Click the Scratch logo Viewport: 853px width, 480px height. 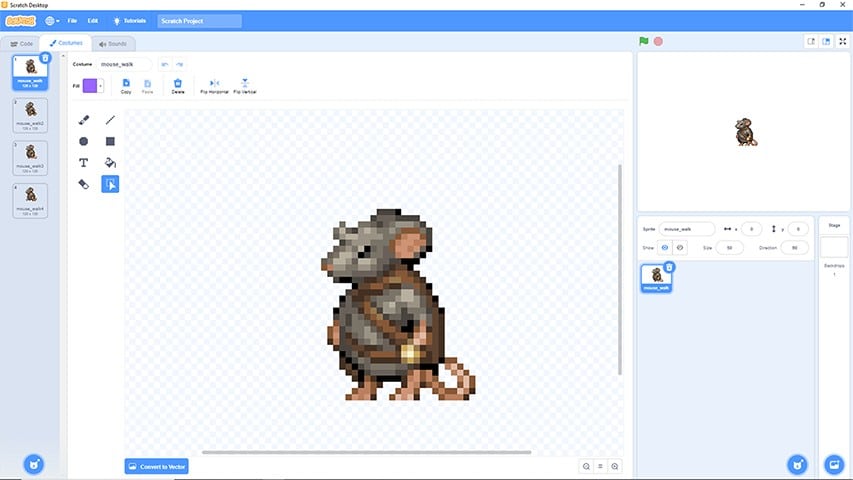20,21
